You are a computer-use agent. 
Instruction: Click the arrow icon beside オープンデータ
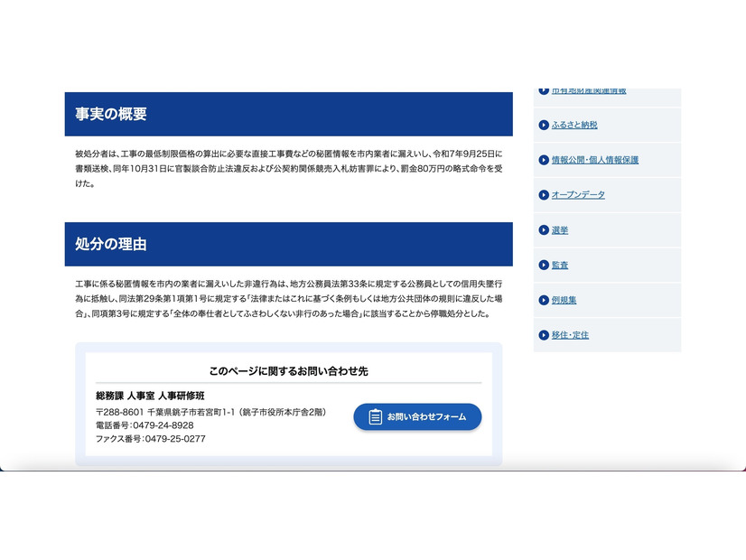(x=543, y=195)
